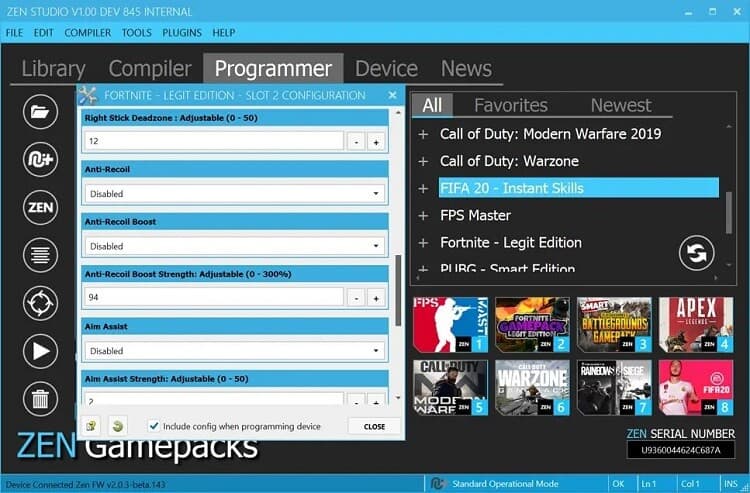Expand Call of Duty: Warzone entry
The image size is (750, 493).
pos(423,162)
